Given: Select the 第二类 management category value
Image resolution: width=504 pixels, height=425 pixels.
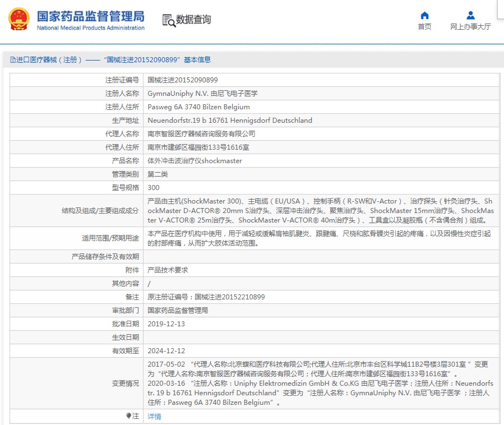Looking at the screenshot, I should click(x=158, y=174).
